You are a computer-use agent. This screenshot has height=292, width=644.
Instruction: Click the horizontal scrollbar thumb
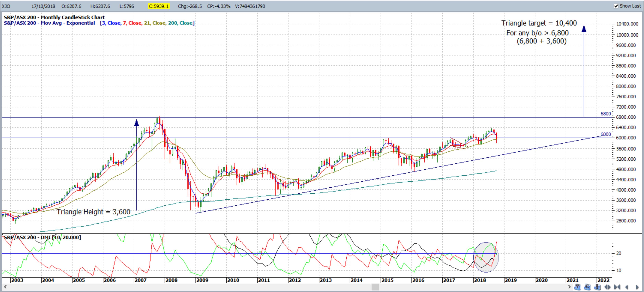point(375,287)
